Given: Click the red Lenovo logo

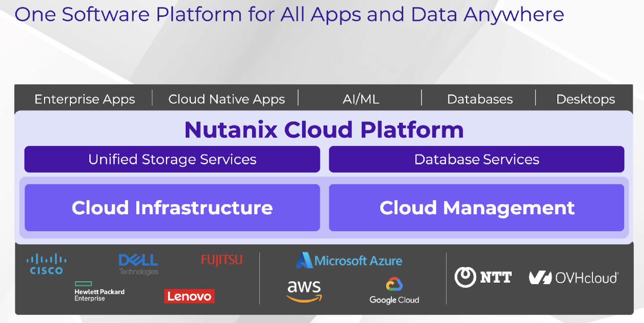Looking at the screenshot, I should point(189,296).
